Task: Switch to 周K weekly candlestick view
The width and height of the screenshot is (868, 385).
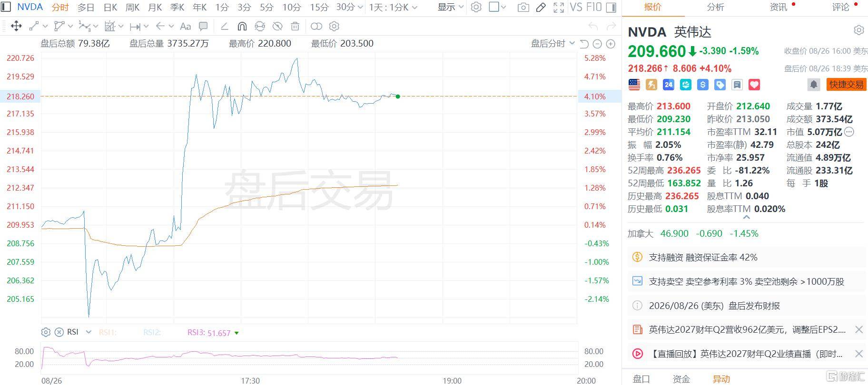Action: pos(132,7)
